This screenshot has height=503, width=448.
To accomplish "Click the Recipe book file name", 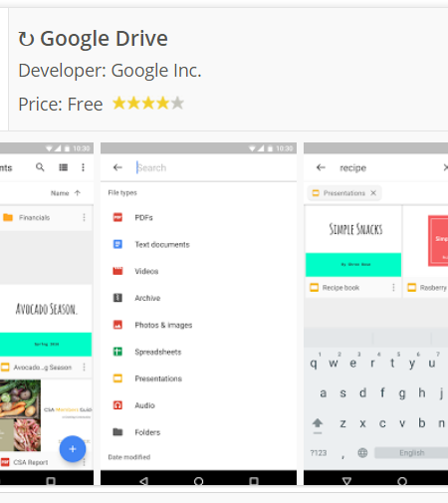I will 340,288.
